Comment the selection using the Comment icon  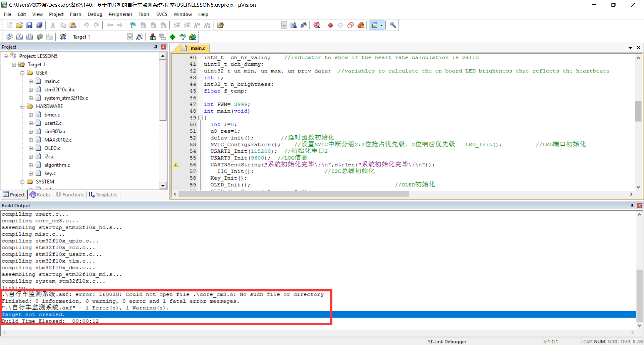(197, 25)
